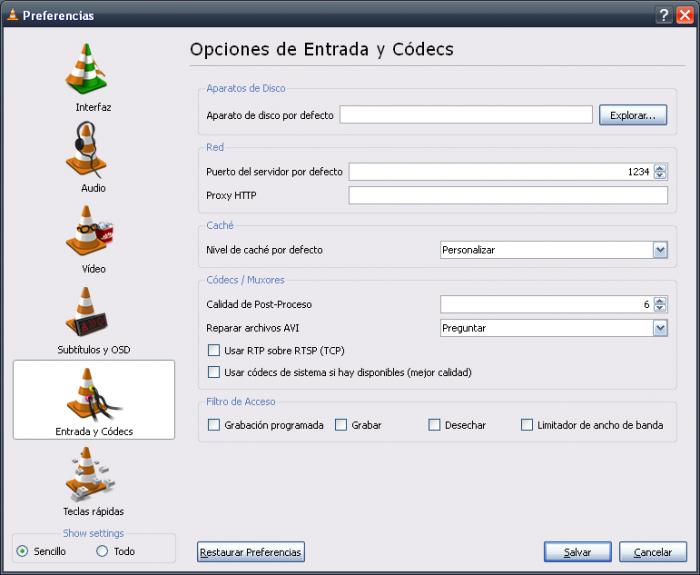Select the Teclas rápidas label
The width and height of the screenshot is (700, 575).
[x=93, y=511]
